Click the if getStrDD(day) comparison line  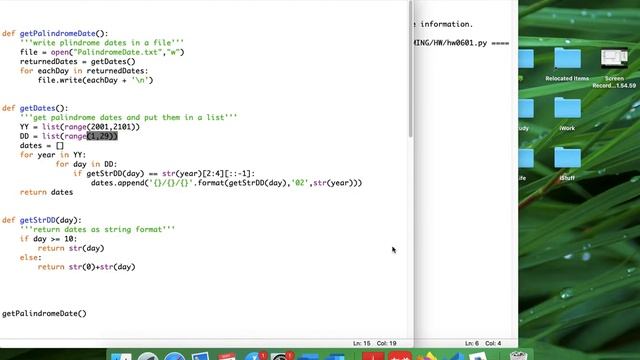[164, 174]
